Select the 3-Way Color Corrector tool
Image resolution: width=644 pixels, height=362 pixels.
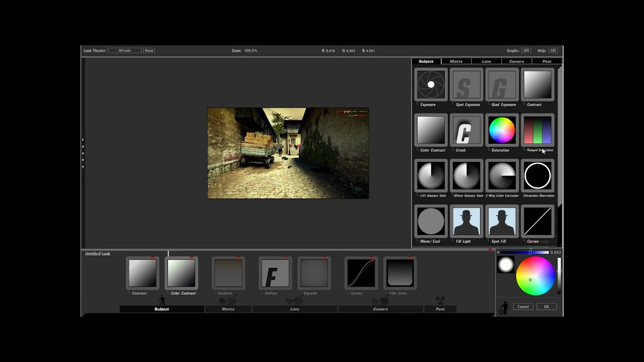pyautogui.click(x=502, y=176)
